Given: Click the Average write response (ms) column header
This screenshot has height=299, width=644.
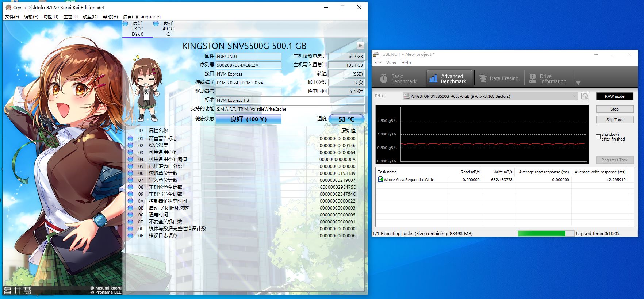Looking at the screenshot, I should [599, 172].
